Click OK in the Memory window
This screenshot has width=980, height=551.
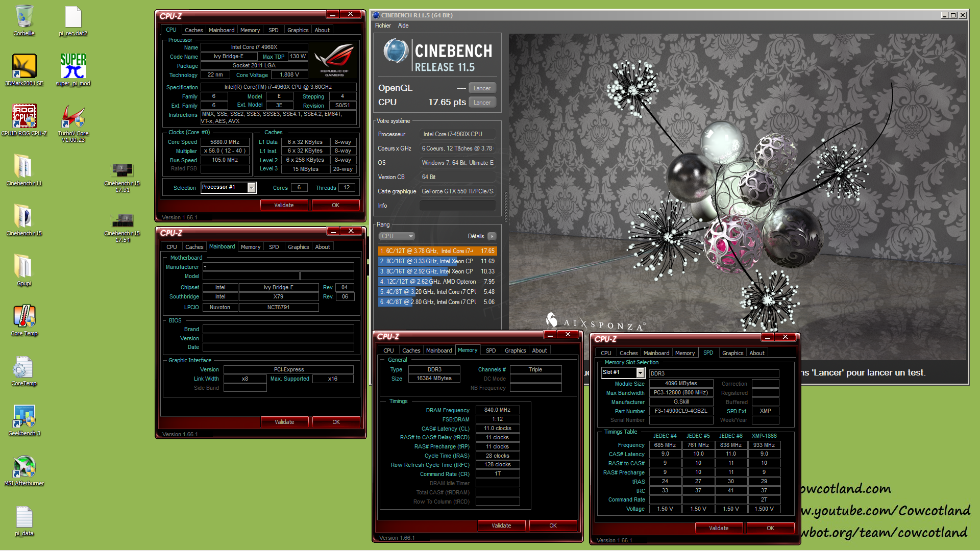click(553, 525)
